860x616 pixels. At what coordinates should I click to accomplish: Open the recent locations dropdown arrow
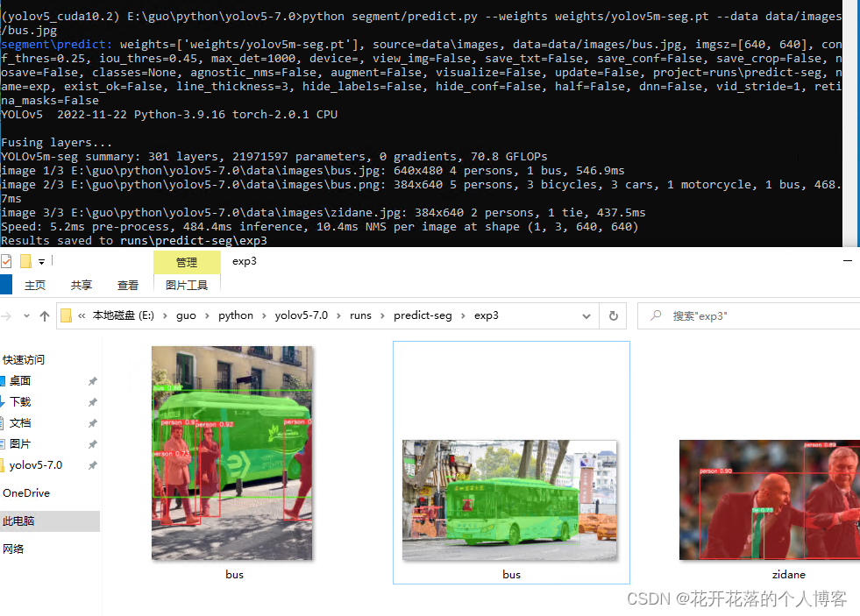26,316
